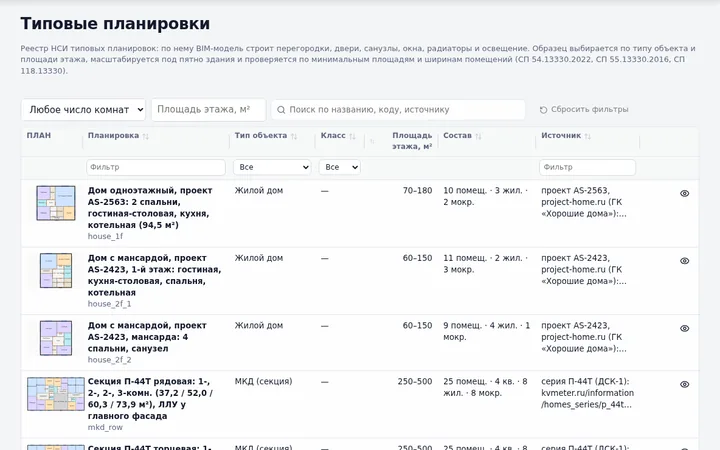Click the mkd_row code text

[105, 428]
